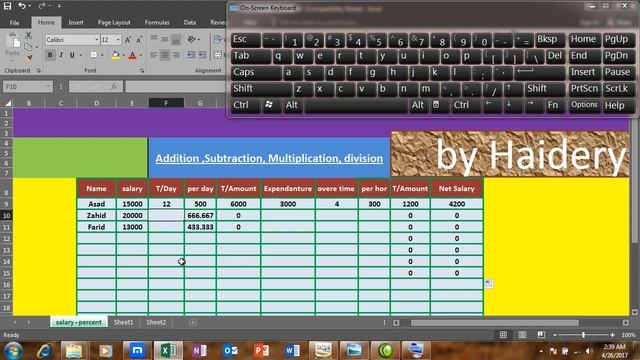Open Excel from the taskbar
The height and width of the screenshot is (360, 640).
(168, 350)
